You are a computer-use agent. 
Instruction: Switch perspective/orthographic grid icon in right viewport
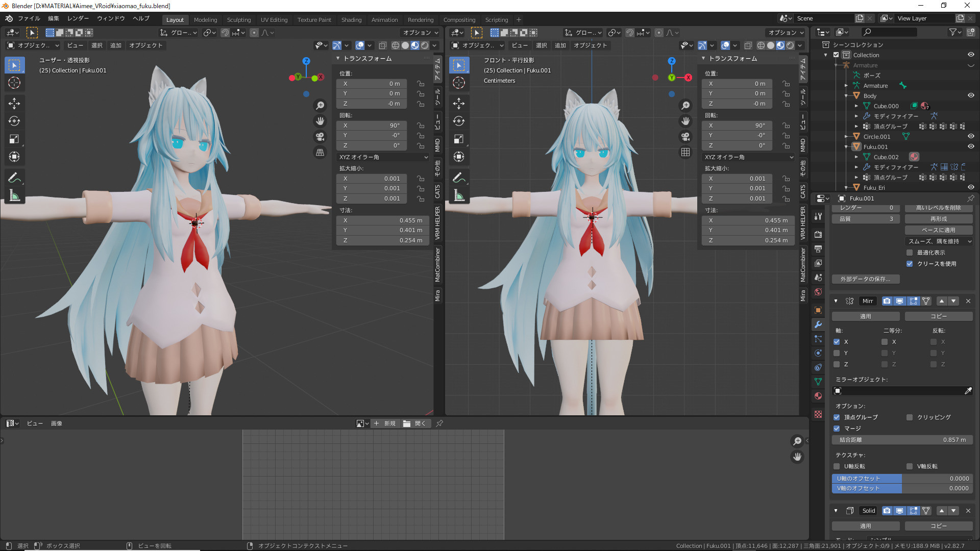coord(685,152)
